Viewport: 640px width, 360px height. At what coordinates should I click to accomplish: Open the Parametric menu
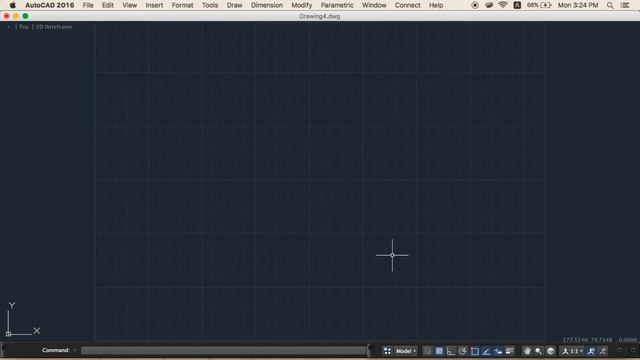337,5
